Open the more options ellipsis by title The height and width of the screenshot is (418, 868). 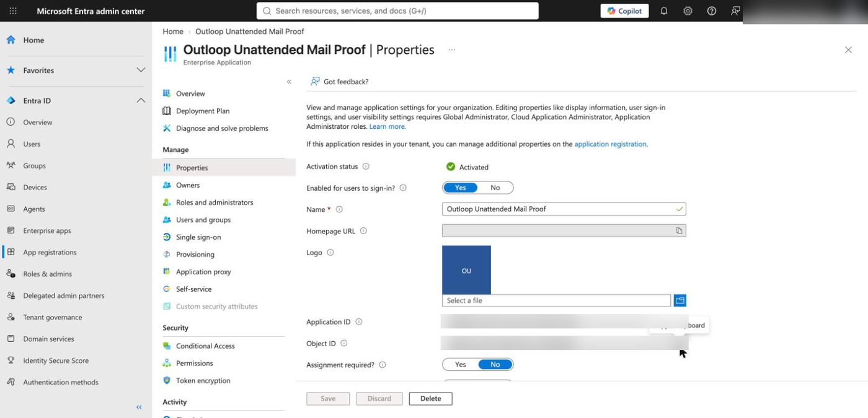coord(451,50)
